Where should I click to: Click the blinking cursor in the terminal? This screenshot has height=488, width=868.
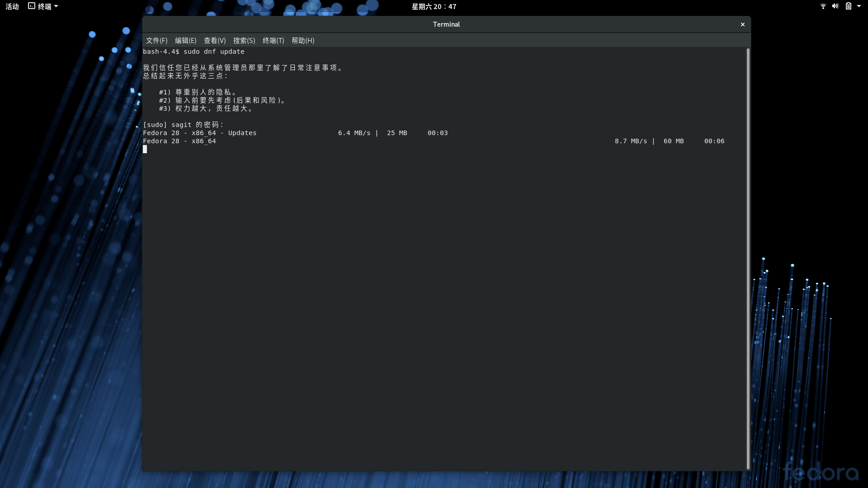pos(145,150)
